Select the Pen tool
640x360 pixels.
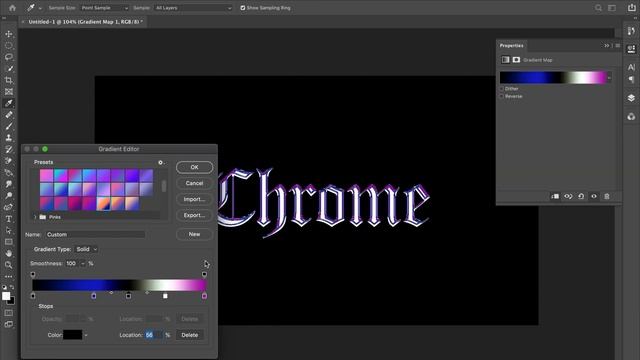pyautogui.click(x=9, y=207)
